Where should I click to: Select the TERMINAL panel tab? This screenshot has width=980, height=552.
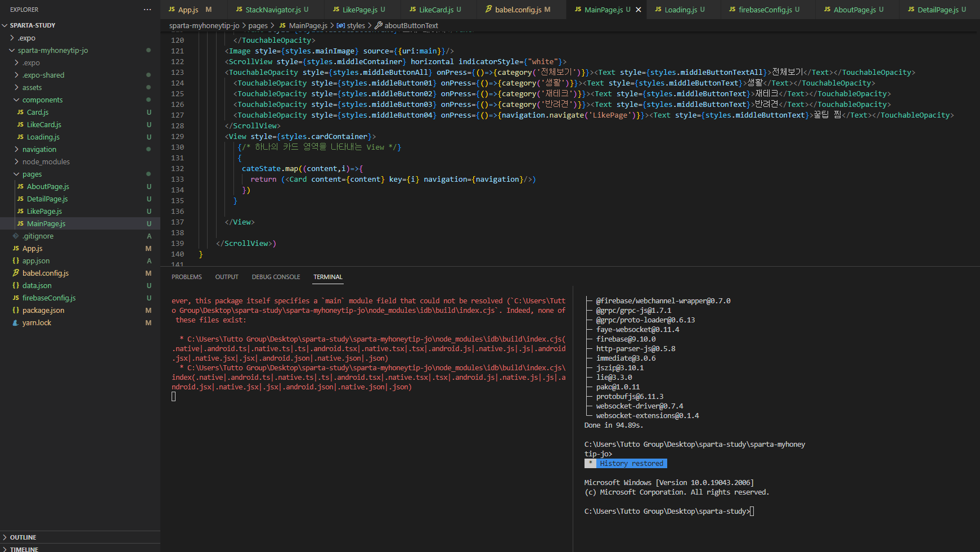coord(328,277)
